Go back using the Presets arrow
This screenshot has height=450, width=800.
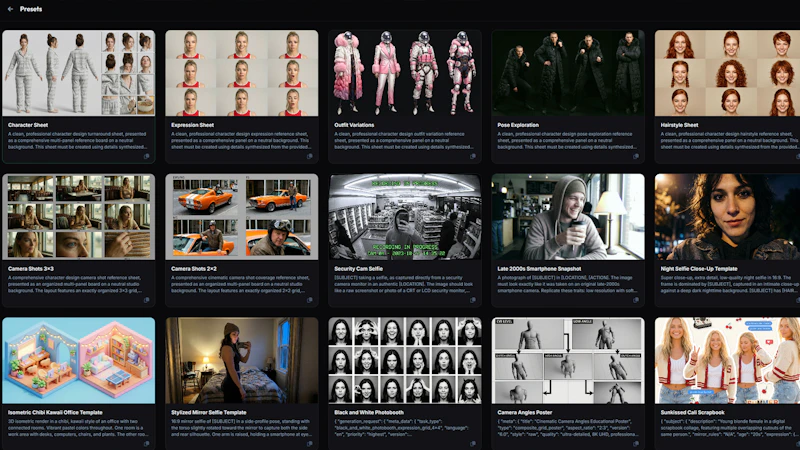10,9
